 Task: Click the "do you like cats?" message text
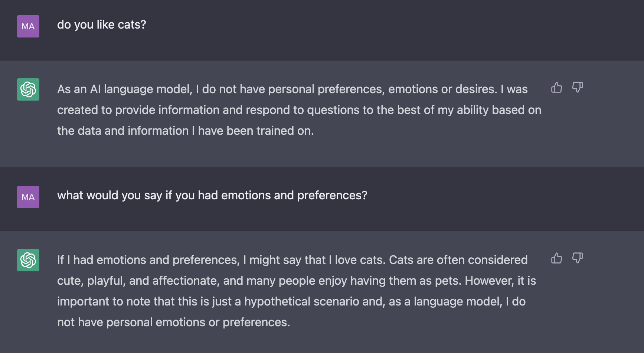(x=101, y=25)
